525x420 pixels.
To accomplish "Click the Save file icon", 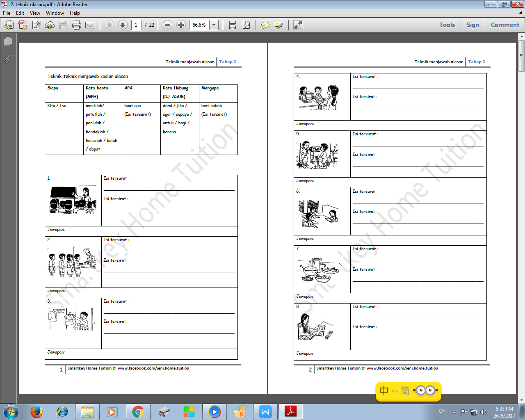I will click(x=63, y=25).
